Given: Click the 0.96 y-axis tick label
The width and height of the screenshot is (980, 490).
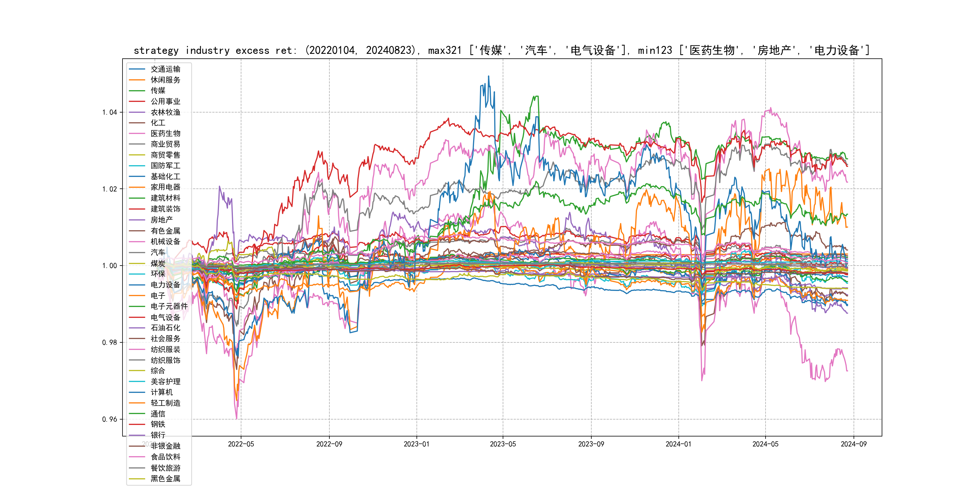Looking at the screenshot, I should click(109, 419).
